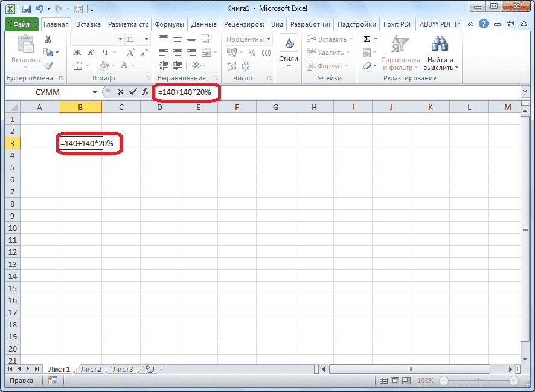Confirm the formula with the checkmark icon
Image resolution: width=535 pixels, height=392 pixels.
pyautogui.click(x=134, y=92)
